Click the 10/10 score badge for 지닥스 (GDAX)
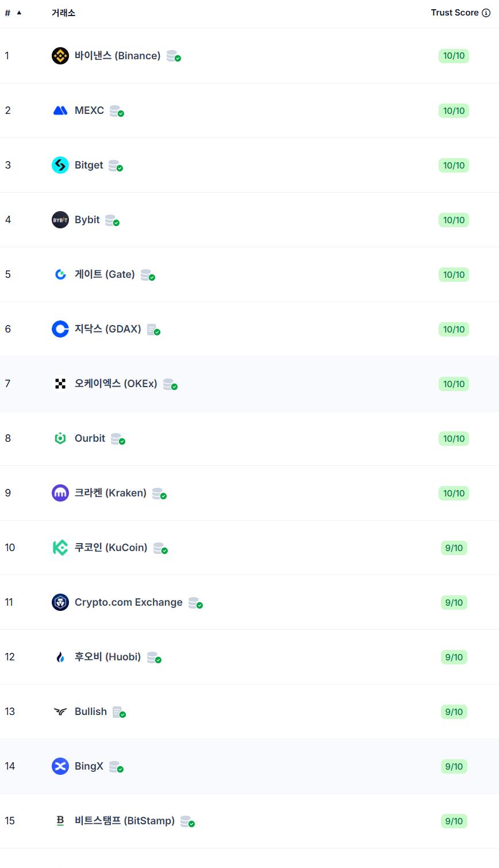This screenshot has height=868, width=499. tap(454, 329)
